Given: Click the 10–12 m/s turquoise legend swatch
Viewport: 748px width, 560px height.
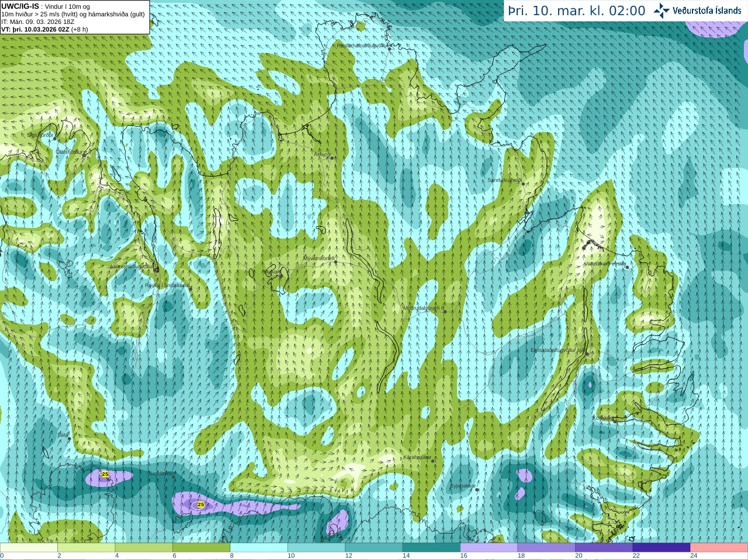Looking at the screenshot, I should click(x=317, y=548).
